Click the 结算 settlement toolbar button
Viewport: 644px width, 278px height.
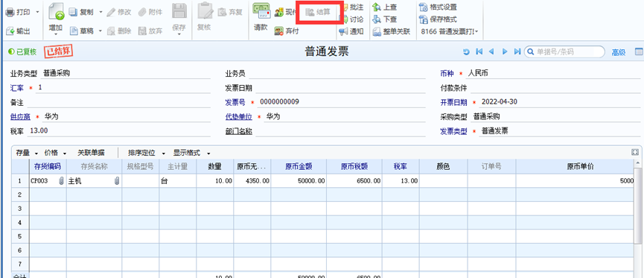point(318,13)
